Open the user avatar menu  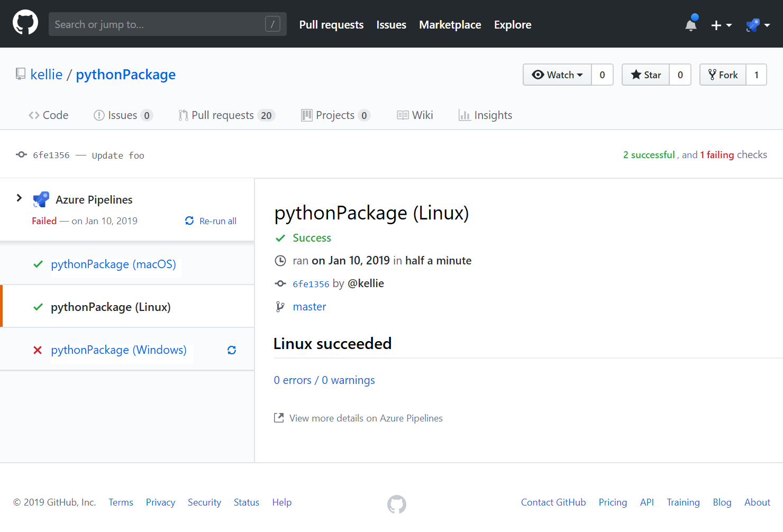757,25
